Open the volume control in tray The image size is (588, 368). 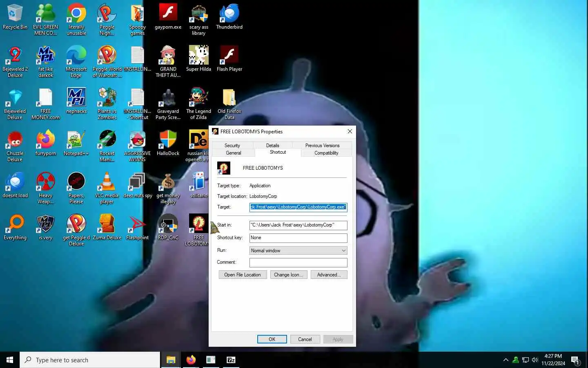[535, 360]
